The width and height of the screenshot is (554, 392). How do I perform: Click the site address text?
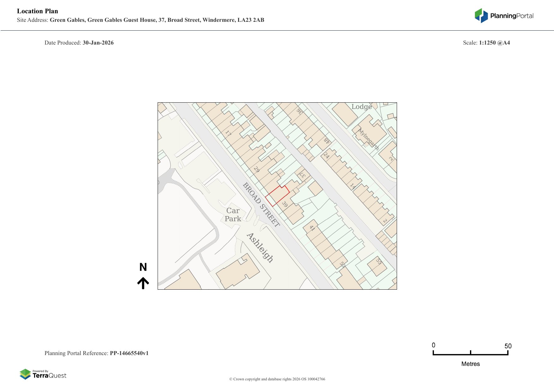tap(157, 20)
